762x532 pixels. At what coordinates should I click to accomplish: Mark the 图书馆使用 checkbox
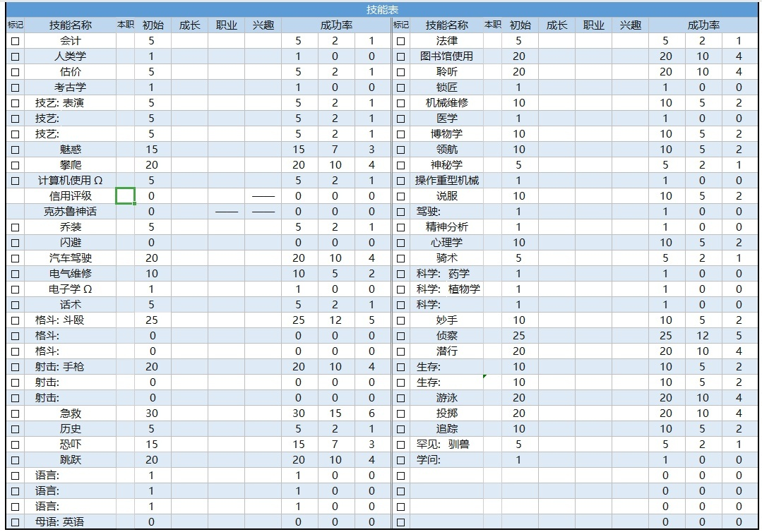tap(401, 56)
